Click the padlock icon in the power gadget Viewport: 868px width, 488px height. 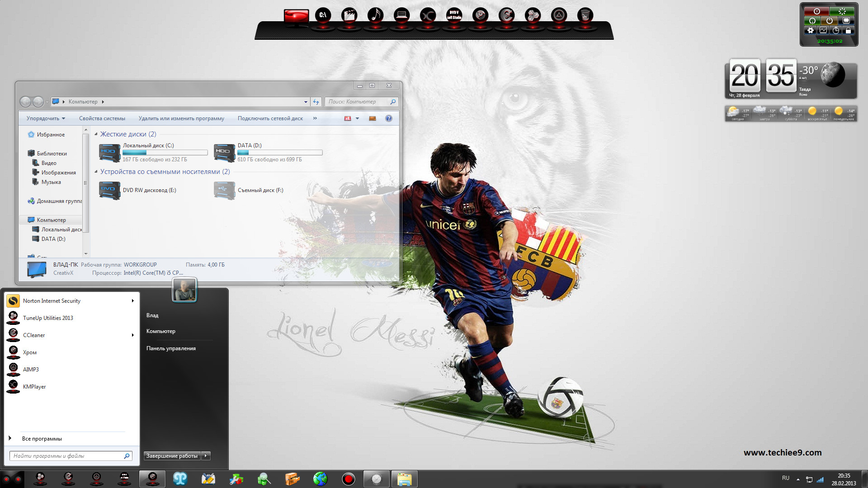coord(848,31)
